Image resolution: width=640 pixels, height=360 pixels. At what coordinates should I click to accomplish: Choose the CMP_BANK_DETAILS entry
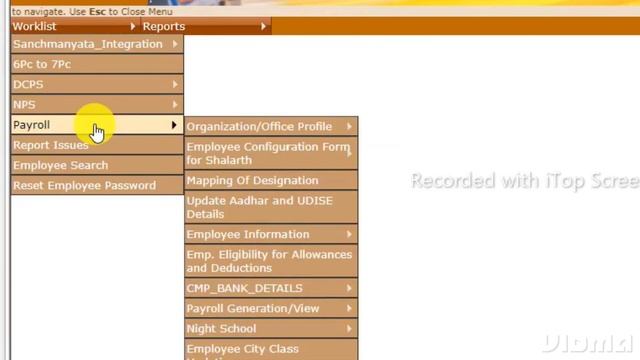click(271, 288)
